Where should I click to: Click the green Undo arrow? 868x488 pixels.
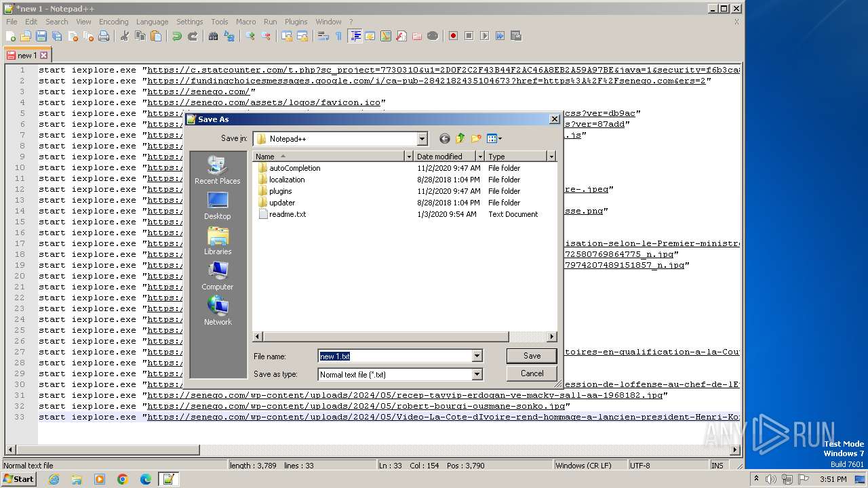coord(176,36)
